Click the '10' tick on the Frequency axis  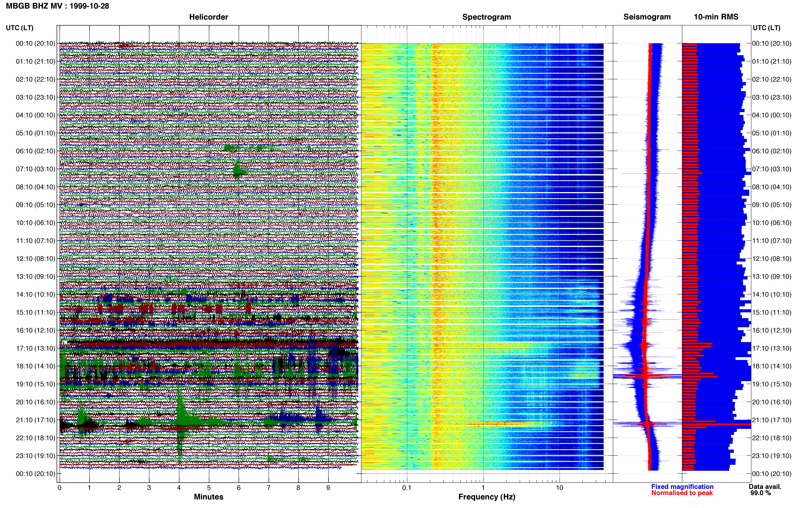click(559, 488)
